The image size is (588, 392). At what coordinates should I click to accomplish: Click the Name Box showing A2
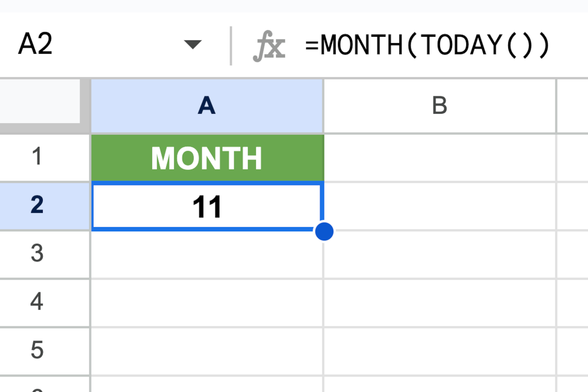[69, 45]
